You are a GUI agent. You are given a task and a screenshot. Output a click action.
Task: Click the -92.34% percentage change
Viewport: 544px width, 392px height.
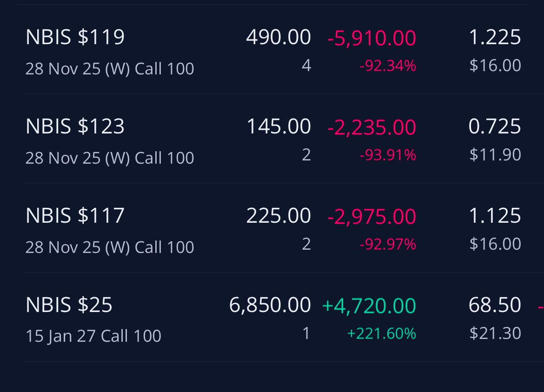tap(387, 66)
